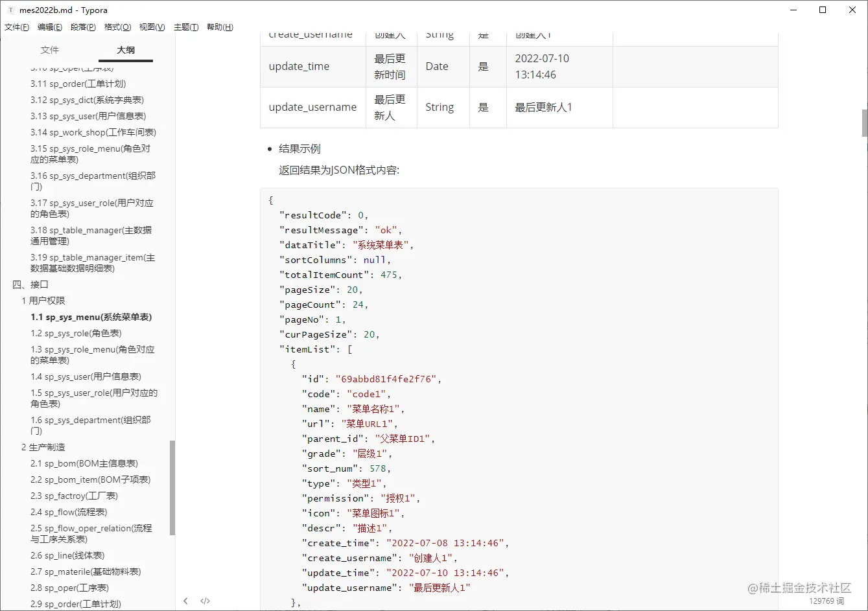868x611 pixels.
Task: Click the 结果示例 bullet text
Action: (x=299, y=148)
